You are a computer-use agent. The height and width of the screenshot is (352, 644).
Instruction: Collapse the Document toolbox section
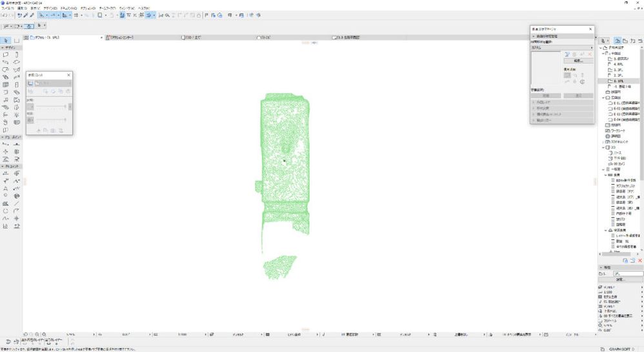tap(3, 166)
